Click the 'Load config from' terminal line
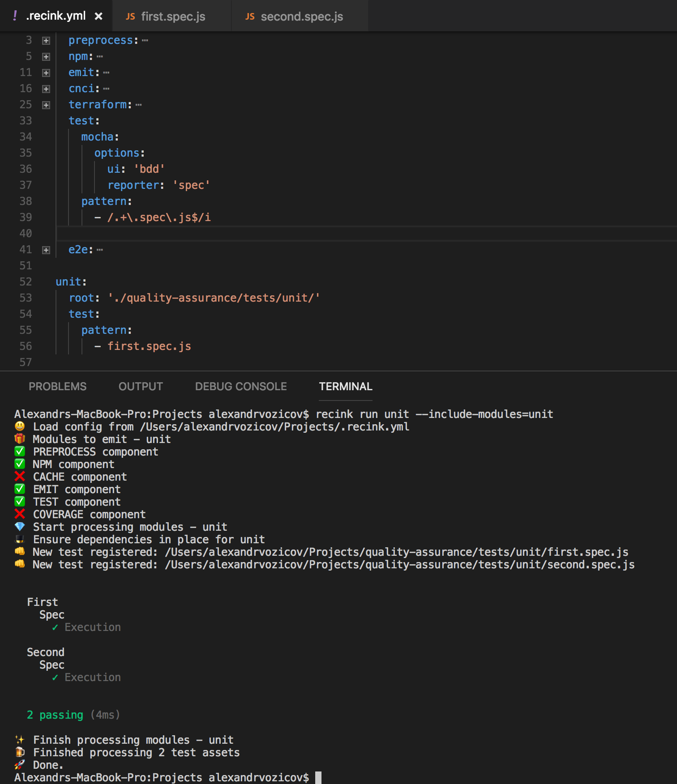Screen dimensions: 677x784 point(221,427)
